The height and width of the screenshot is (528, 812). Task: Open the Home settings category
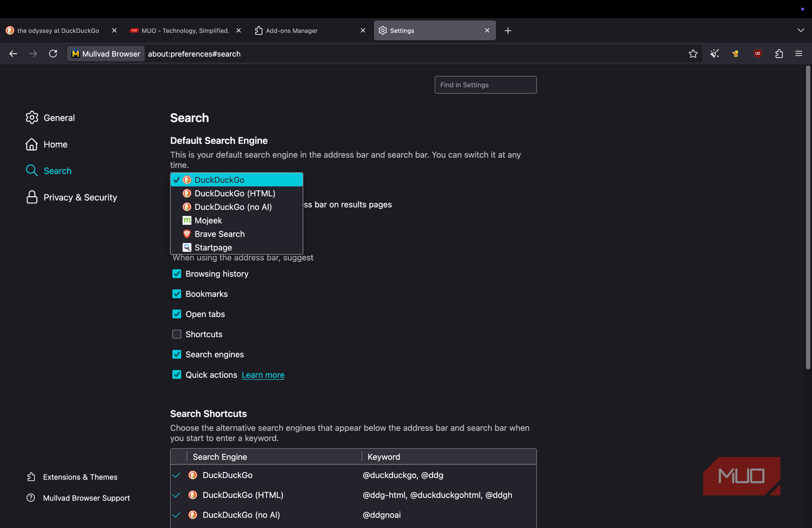coord(47,144)
